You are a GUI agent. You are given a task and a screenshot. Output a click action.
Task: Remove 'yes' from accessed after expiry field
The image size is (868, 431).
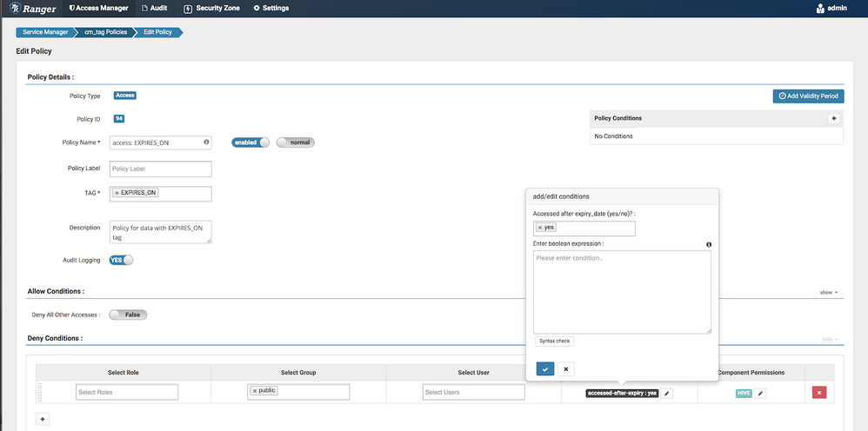(540, 228)
